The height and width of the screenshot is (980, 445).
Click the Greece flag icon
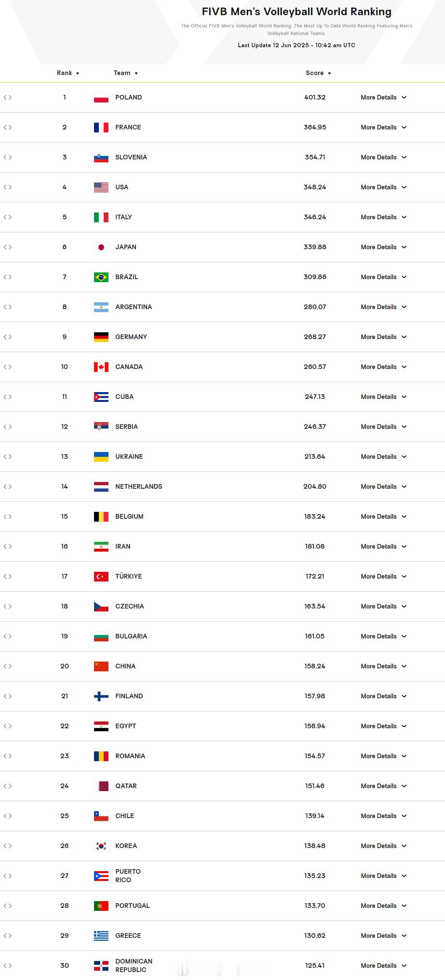(101, 936)
